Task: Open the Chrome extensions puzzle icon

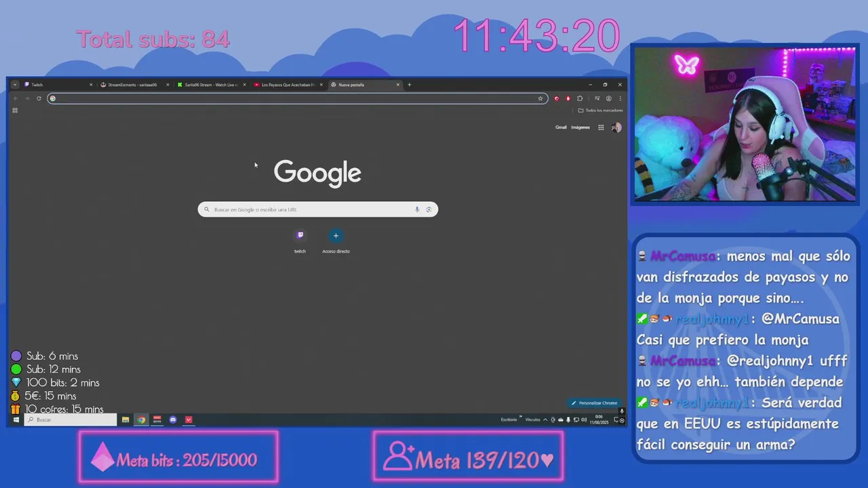Action: point(580,98)
